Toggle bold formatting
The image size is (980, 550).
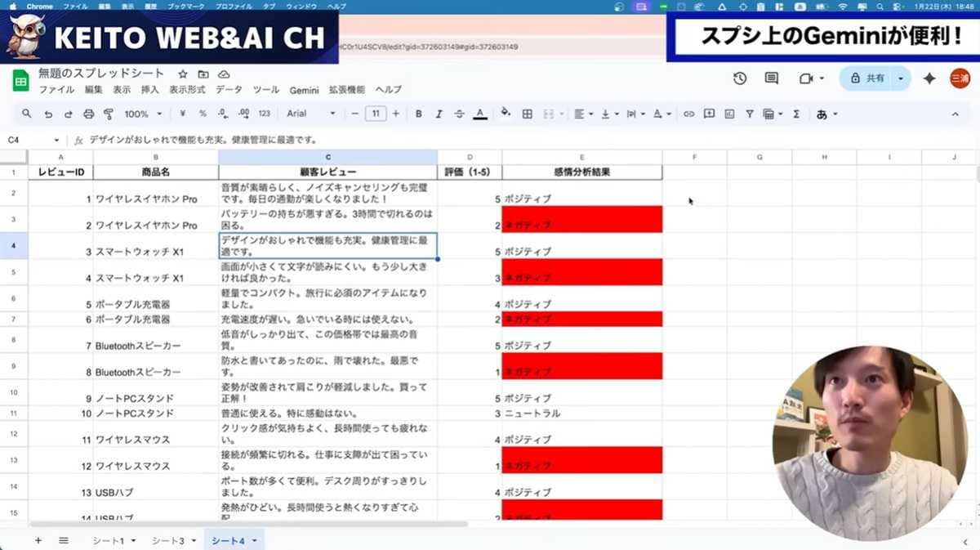(417, 114)
